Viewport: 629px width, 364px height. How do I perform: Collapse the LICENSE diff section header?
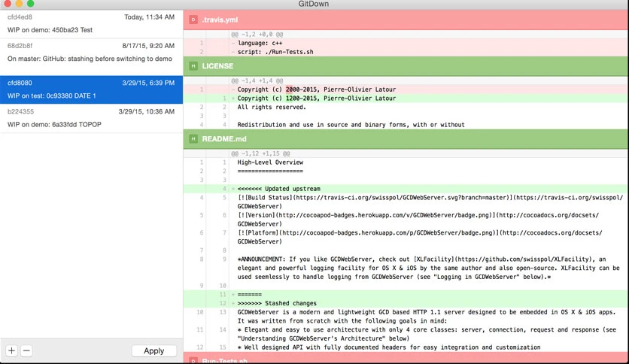click(406, 66)
